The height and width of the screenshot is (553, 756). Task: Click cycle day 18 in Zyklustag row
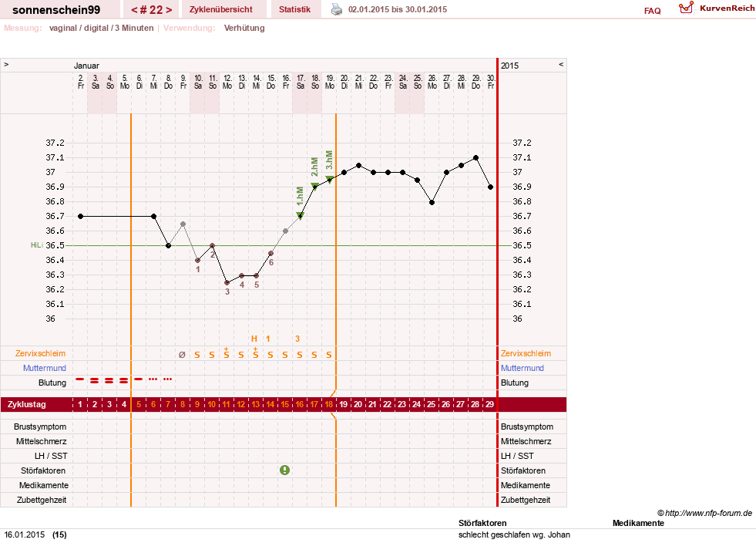tap(329, 404)
